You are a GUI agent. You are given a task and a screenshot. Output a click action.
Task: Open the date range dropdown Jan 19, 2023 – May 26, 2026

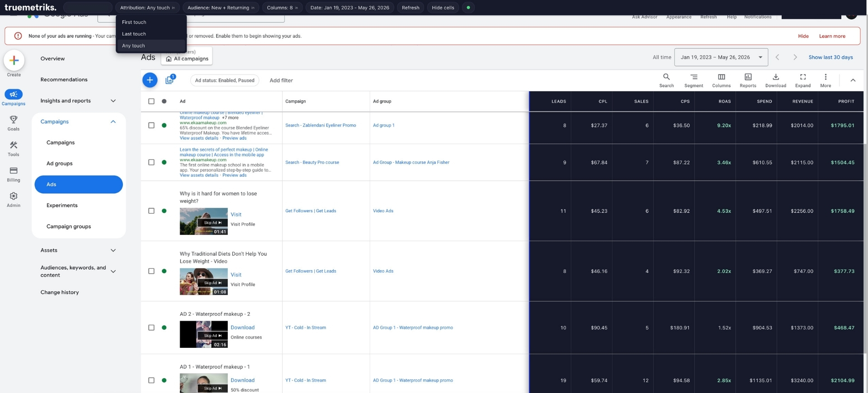tap(721, 57)
